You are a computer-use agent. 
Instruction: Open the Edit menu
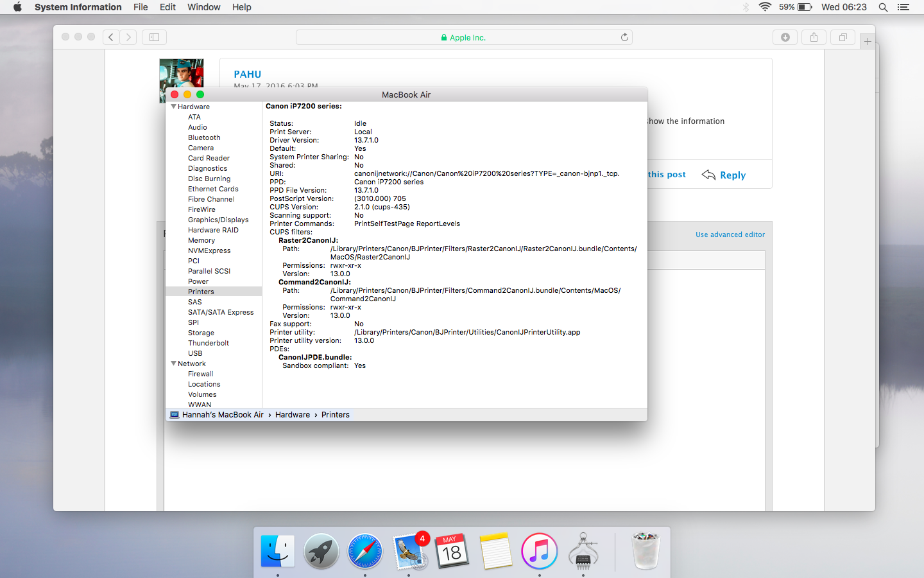click(167, 7)
